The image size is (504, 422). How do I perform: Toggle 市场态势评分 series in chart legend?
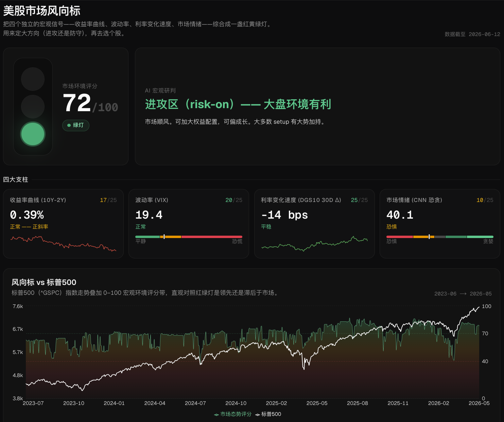click(233, 414)
